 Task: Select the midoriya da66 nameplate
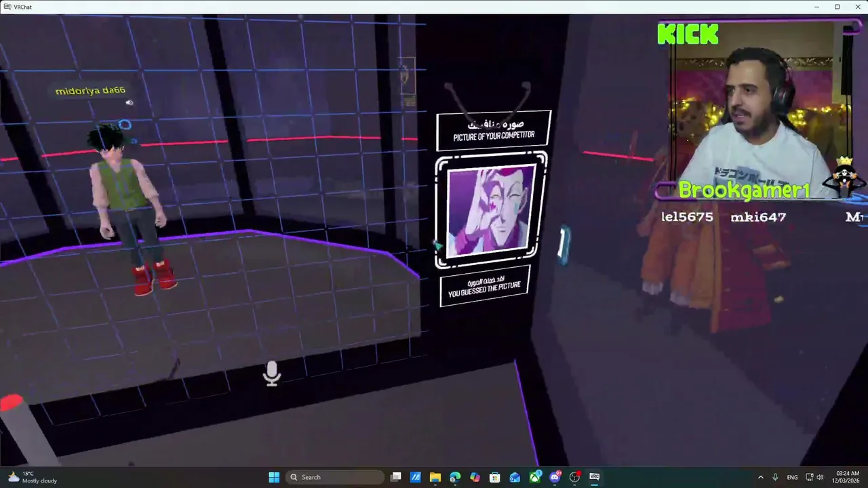click(90, 91)
